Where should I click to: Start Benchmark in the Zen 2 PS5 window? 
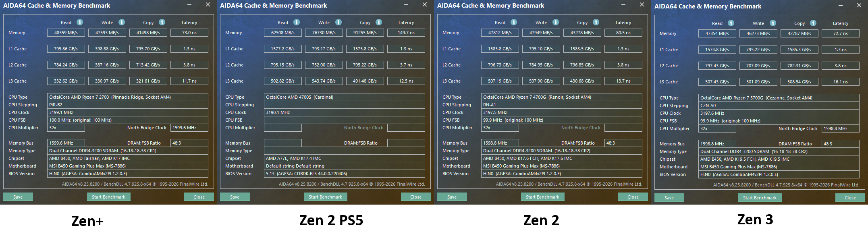[x=325, y=197]
